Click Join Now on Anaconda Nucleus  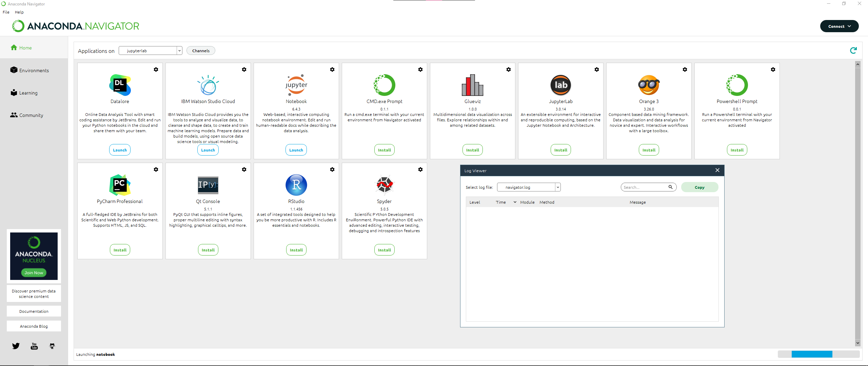(x=34, y=272)
